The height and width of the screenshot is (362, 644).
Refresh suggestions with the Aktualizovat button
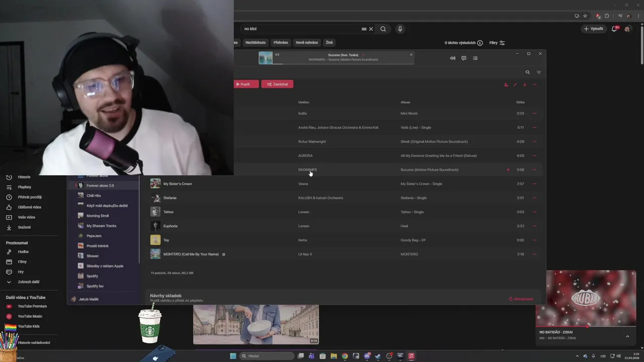point(521,299)
